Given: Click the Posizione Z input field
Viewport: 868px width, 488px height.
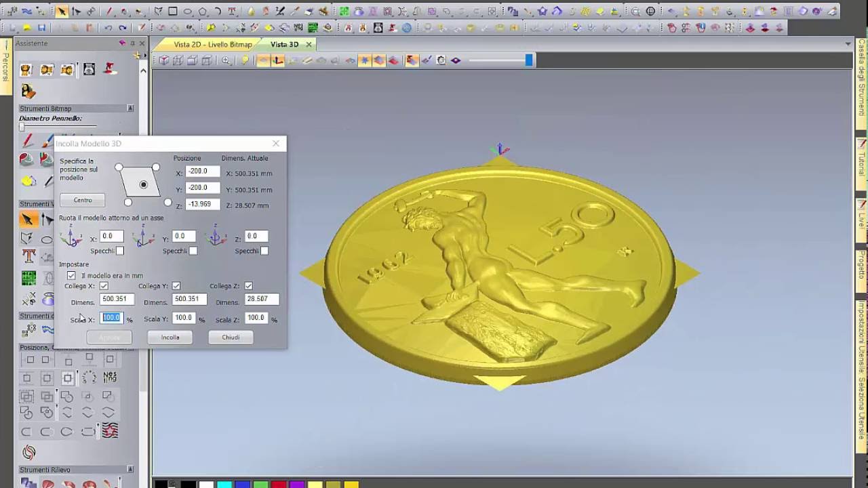Looking at the screenshot, I should click(202, 204).
